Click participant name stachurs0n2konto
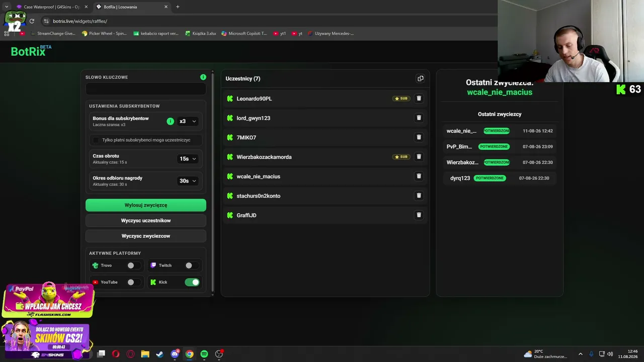Screen dimensions: 644x362 [x=259, y=196]
